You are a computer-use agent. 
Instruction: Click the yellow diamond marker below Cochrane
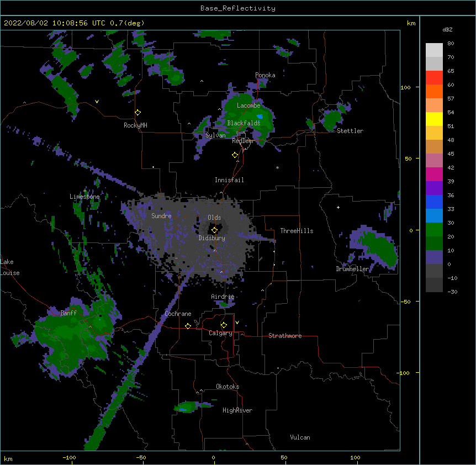(188, 326)
